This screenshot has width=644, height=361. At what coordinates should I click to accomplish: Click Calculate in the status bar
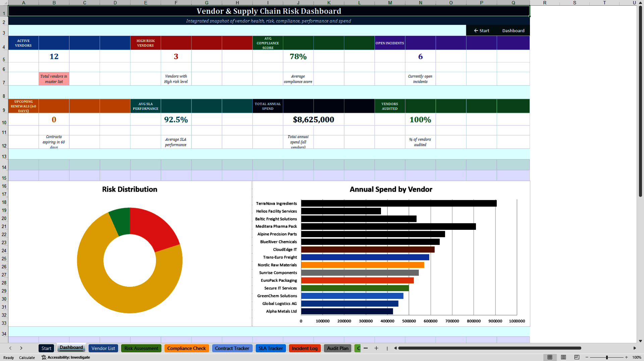tap(27, 358)
